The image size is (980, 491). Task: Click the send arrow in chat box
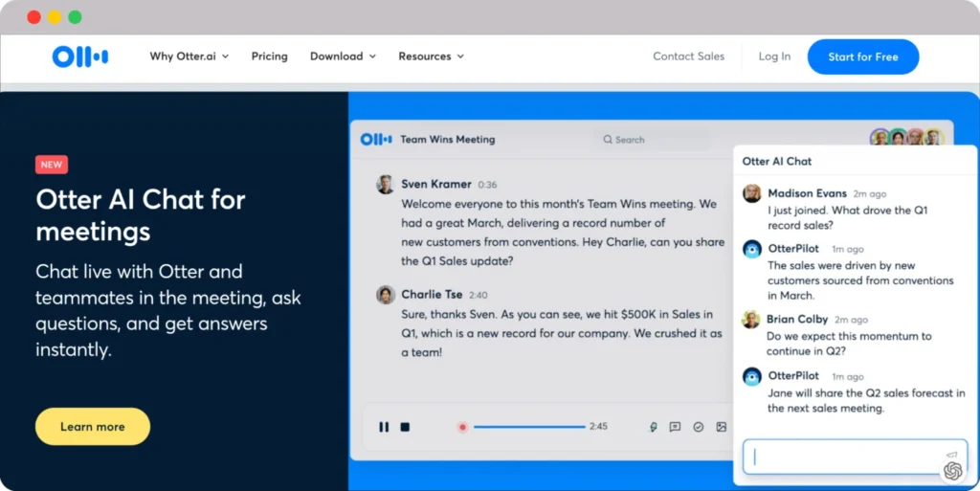[x=951, y=455]
